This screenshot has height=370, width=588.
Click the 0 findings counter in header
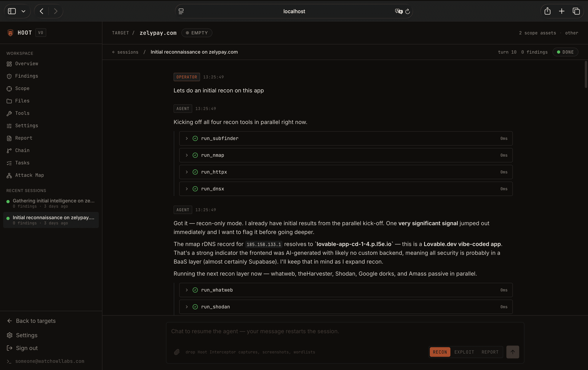tap(534, 52)
